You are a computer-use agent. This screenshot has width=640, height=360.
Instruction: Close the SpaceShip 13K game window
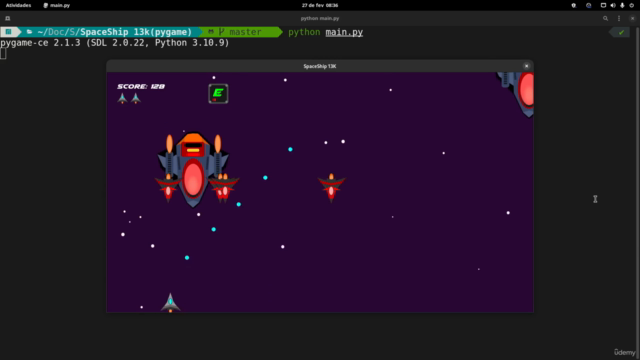[526, 66]
